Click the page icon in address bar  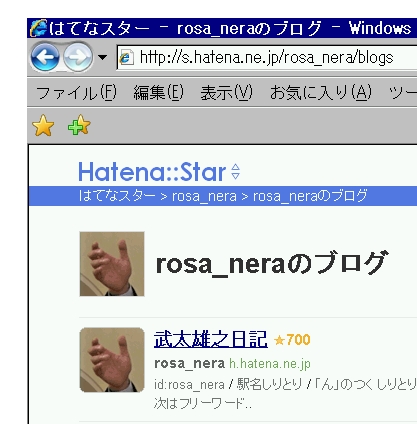tap(127, 57)
